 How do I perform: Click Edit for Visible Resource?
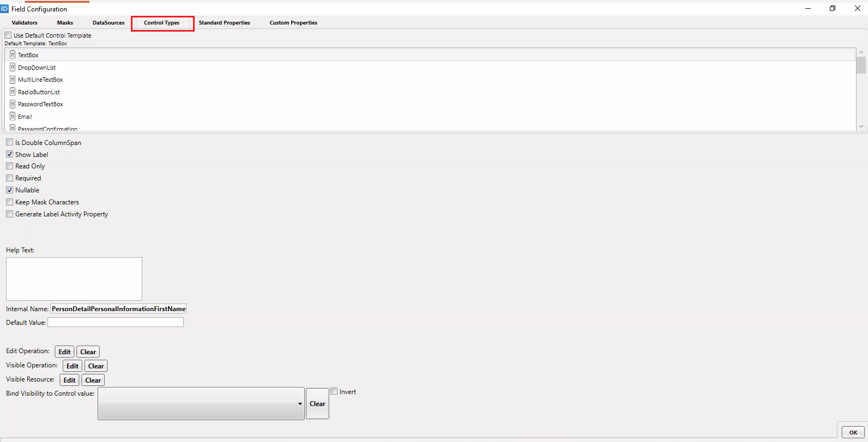(x=69, y=380)
